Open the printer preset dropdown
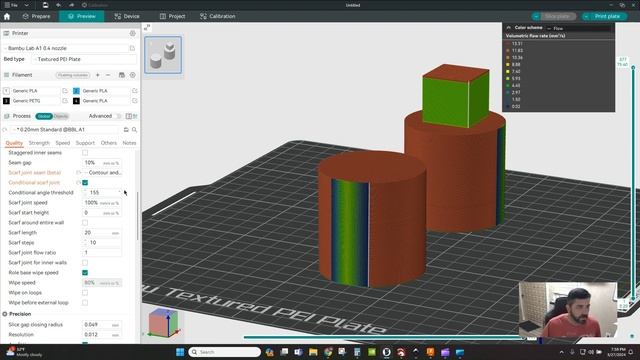The width and height of the screenshot is (640, 360). click(x=66, y=48)
